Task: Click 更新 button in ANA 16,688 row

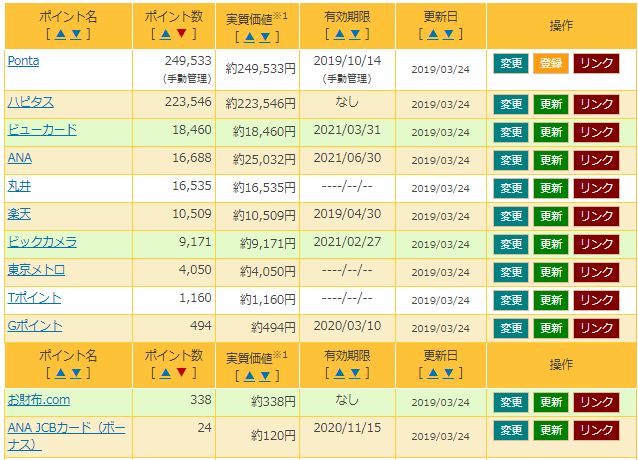Action: [x=551, y=161]
